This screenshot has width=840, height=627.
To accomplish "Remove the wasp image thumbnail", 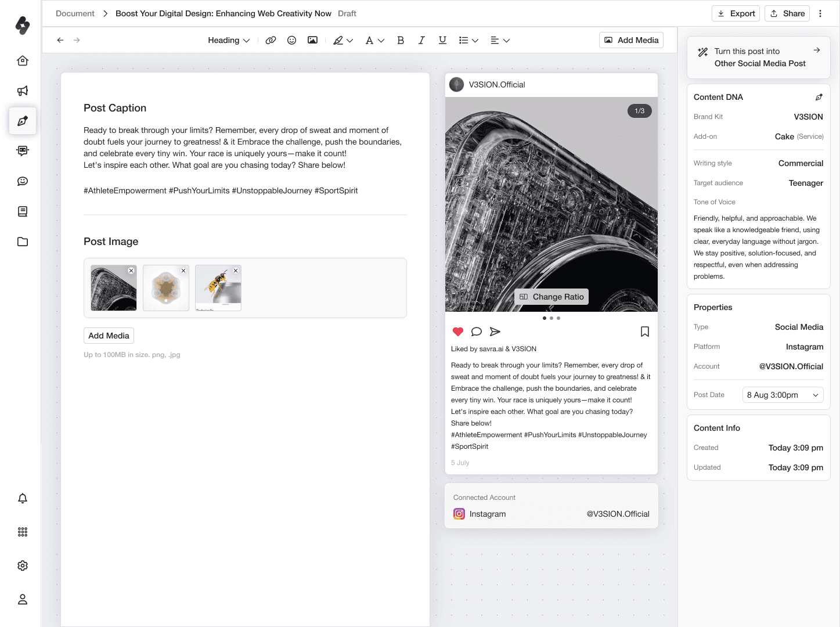I will 236,271.
